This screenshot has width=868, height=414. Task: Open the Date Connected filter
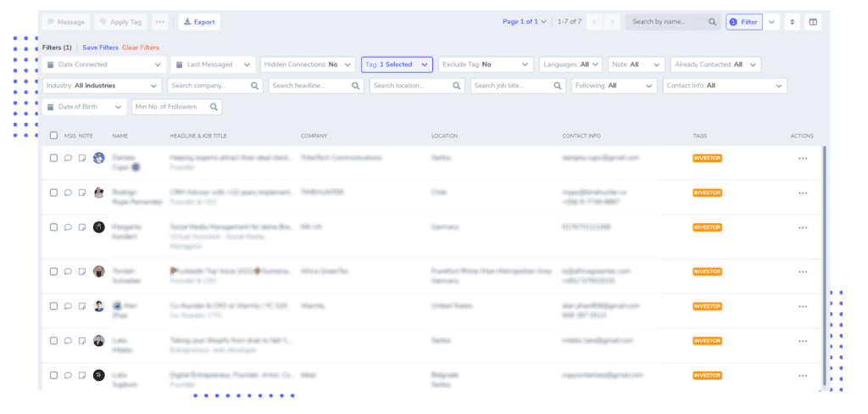coord(104,64)
